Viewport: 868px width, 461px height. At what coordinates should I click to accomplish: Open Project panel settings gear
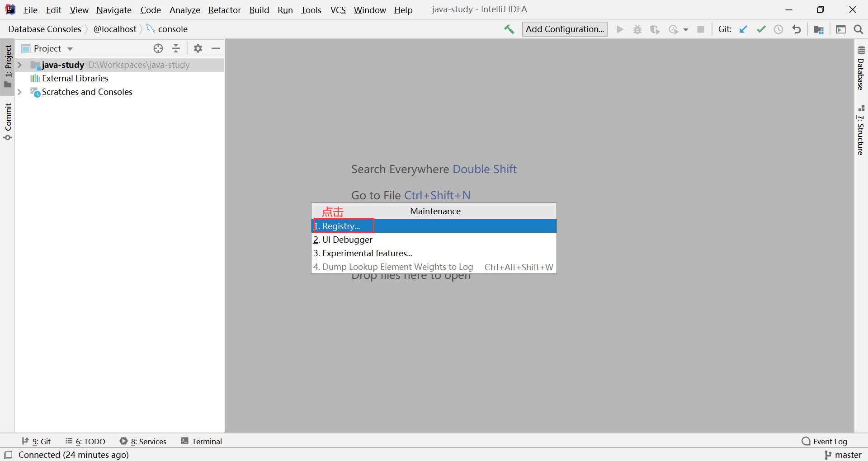pyautogui.click(x=198, y=48)
